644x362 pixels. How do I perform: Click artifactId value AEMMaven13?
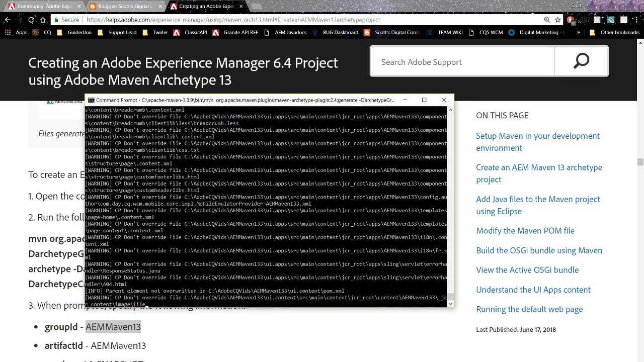coord(118,346)
